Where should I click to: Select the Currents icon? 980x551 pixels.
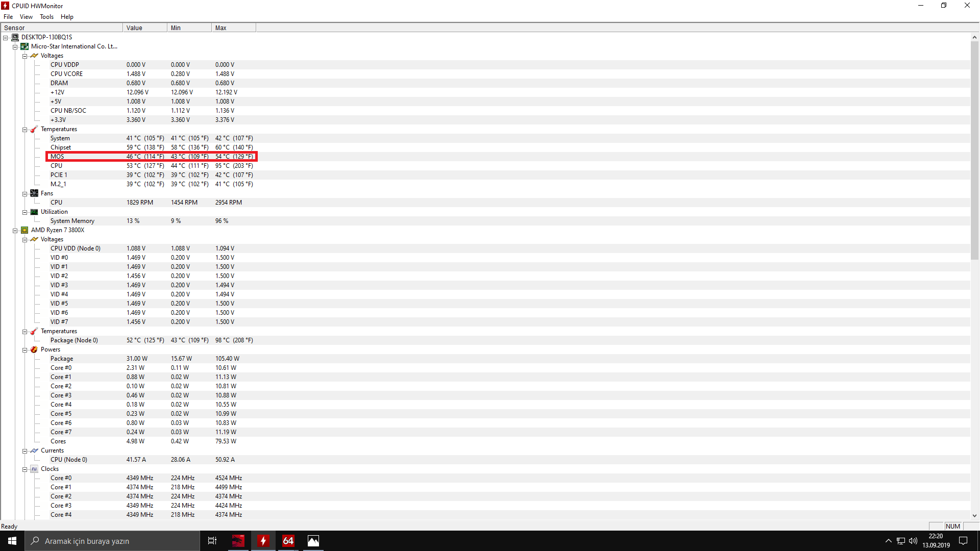pos(34,450)
